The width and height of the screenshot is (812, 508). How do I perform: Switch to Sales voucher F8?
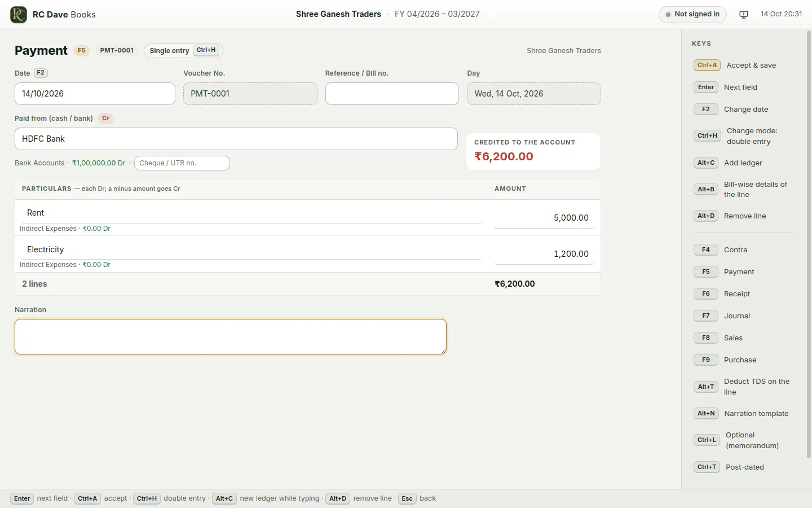click(744, 338)
